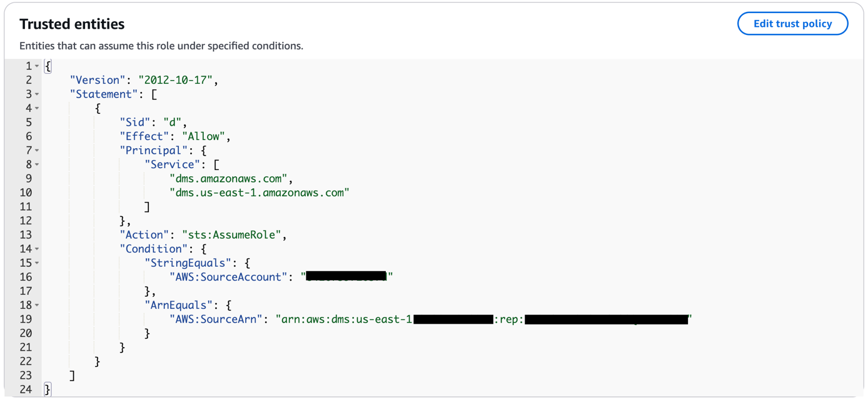Viewport: 868px width, 400px height.
Task: Fold the Condition block at line 14
Action: (37, 249)
